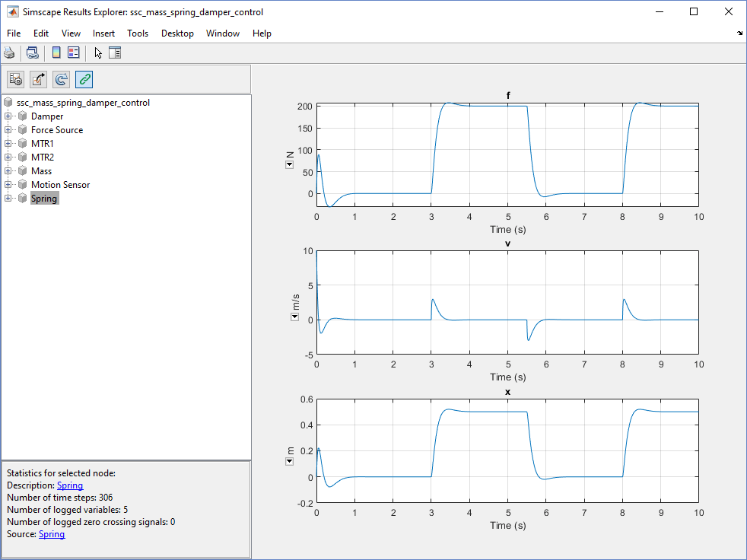The image size is (747, 560).
Task: Click Time (s) label under f plot
Action: pos(508,229)
